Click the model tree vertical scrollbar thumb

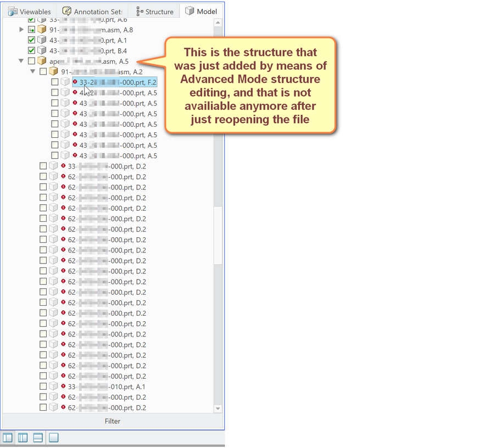click(x=218, y=236)
